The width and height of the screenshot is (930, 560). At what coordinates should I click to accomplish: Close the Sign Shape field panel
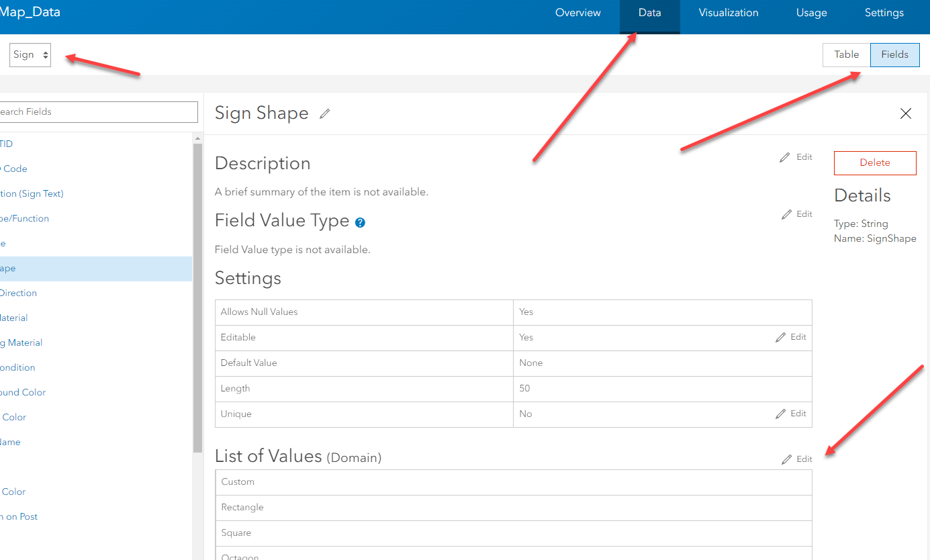tap(906, 113)
